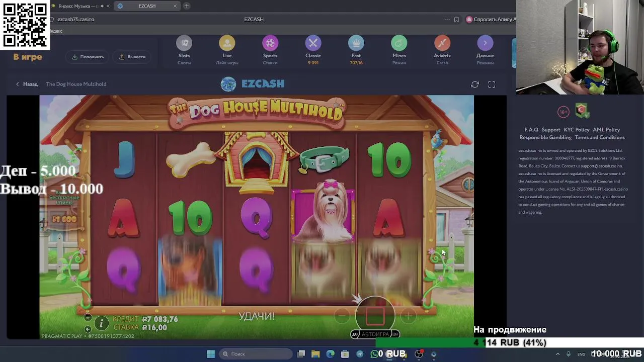Screen dimensions: 644x362
Task: Switch the ENG input language indicator
Action: [x=581, y=354]
